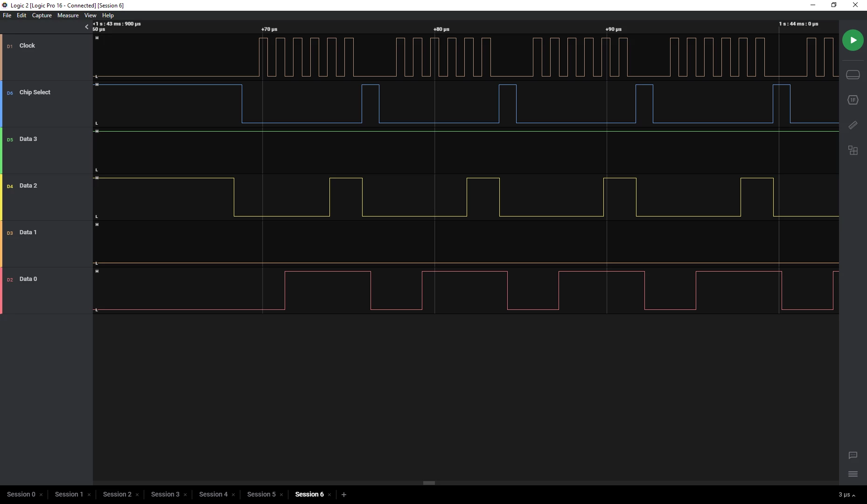The width and height of the screenshot is (867, 504).
Task: Collapse the channel sidebar with the chevron
Action: click(86, 27)
